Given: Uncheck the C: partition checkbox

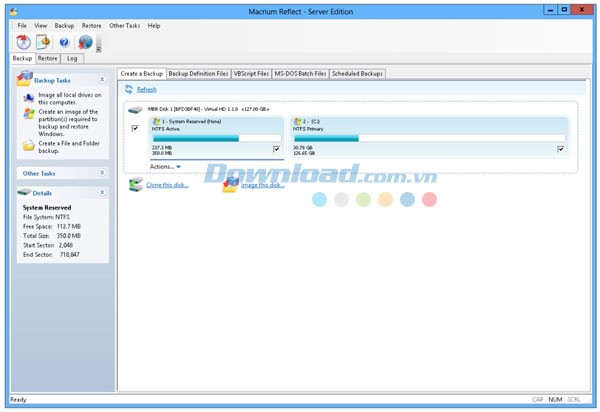Looking at the screenshot, I should [560, 149].
